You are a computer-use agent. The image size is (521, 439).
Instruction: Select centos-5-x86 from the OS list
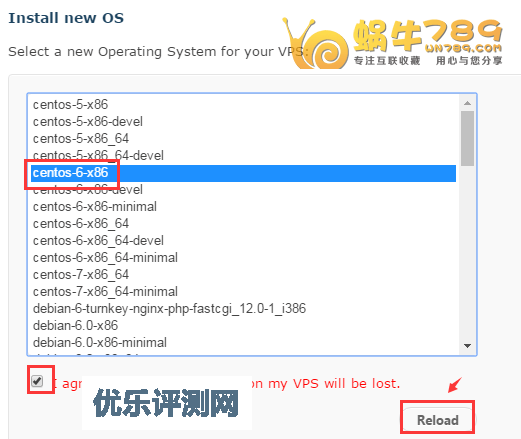point(243,105)
